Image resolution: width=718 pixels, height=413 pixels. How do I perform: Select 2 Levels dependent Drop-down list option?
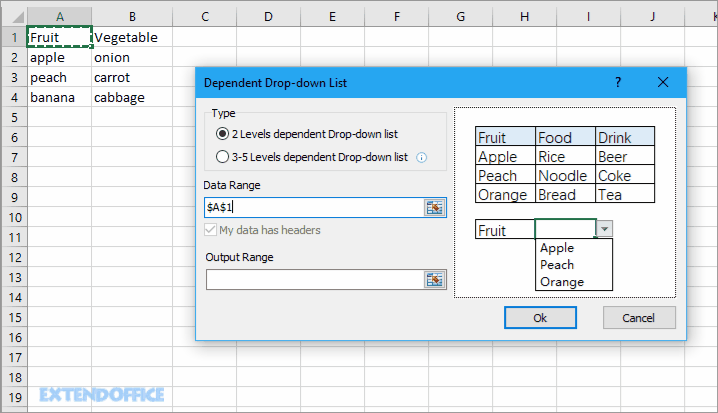pos(222,134)
